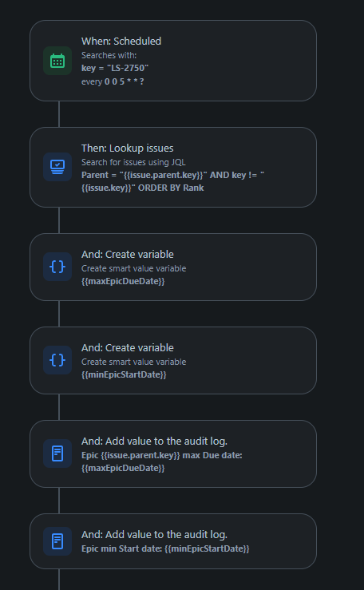
Task: Click the key = "LS-2750" search text
Action: (x=115, y=68)
